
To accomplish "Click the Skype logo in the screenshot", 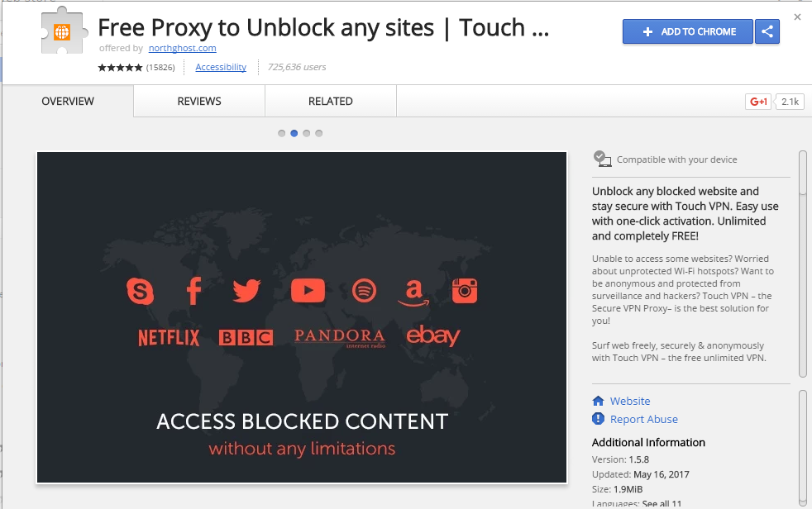I will (141, 291).
